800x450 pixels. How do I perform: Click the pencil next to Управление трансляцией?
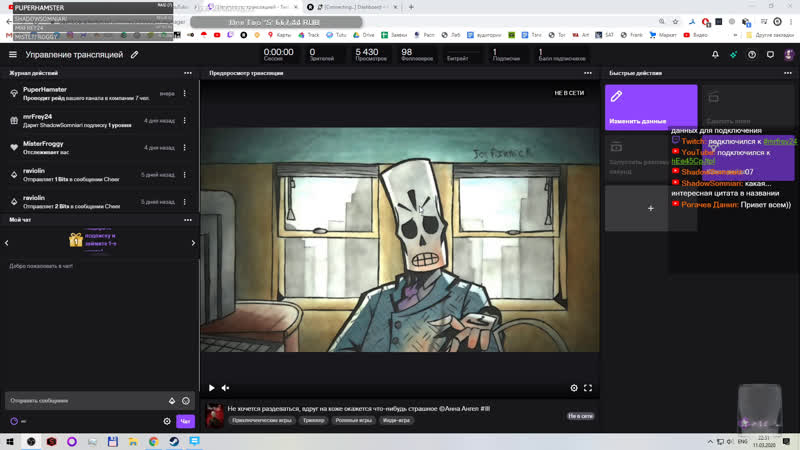pyautogui.click(x=134, y=55)
